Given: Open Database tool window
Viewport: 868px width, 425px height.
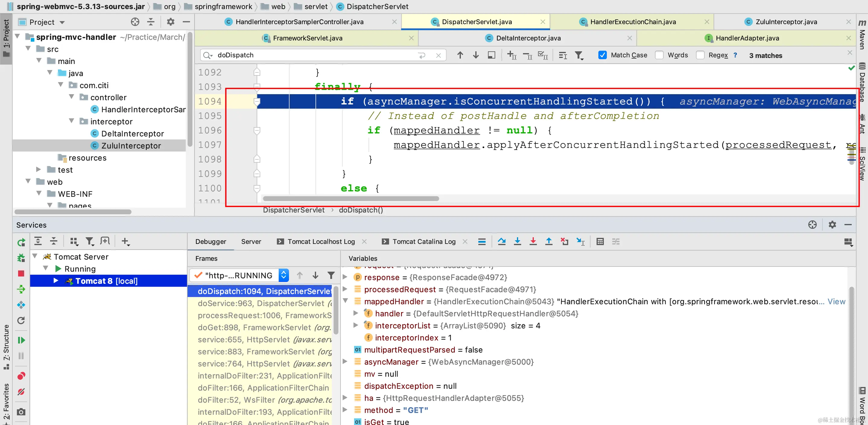Looking at the screenshot, I should pos(863,82).
